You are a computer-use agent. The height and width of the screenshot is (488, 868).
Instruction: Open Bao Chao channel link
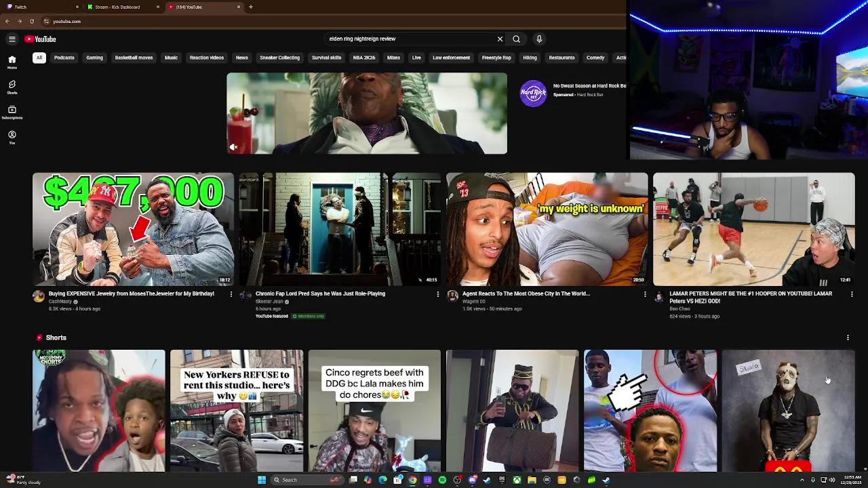[x=679, y=309]
